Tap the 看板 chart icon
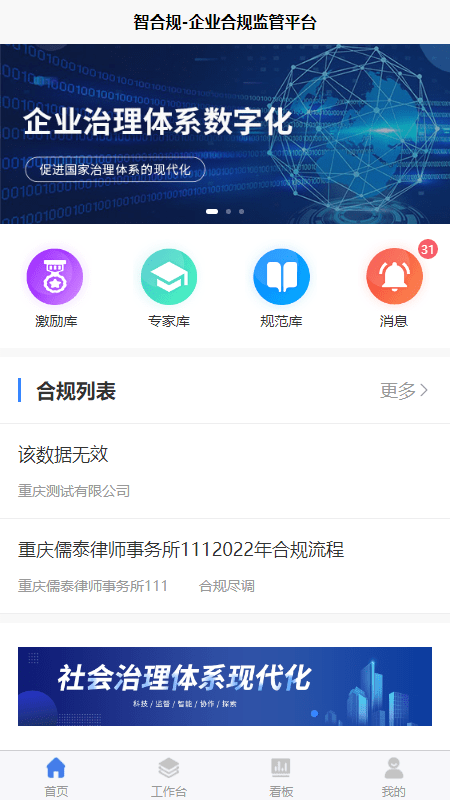 click(x=281, y=767)
